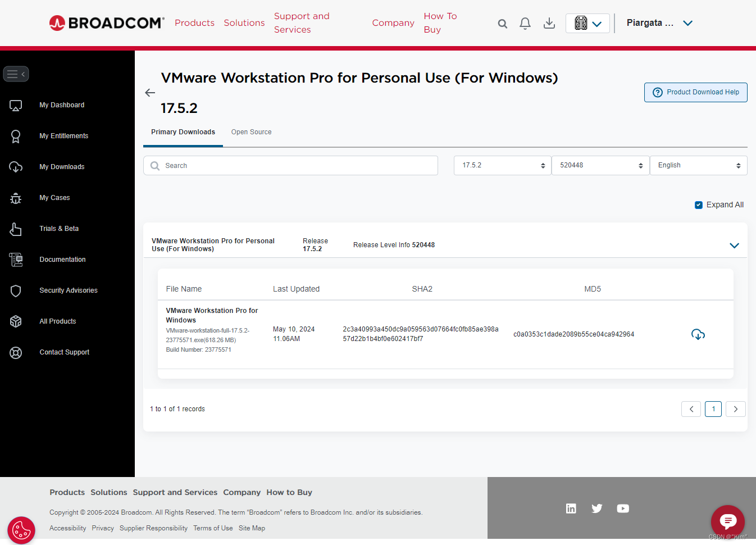
Task: Select page 1 in pagination
Action: click(713, 409)
